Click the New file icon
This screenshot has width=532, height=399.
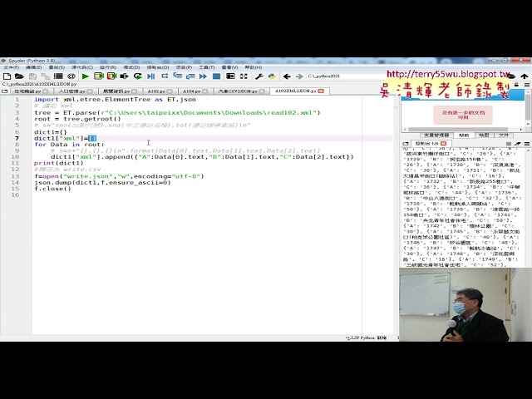click(x=7, y=76)
